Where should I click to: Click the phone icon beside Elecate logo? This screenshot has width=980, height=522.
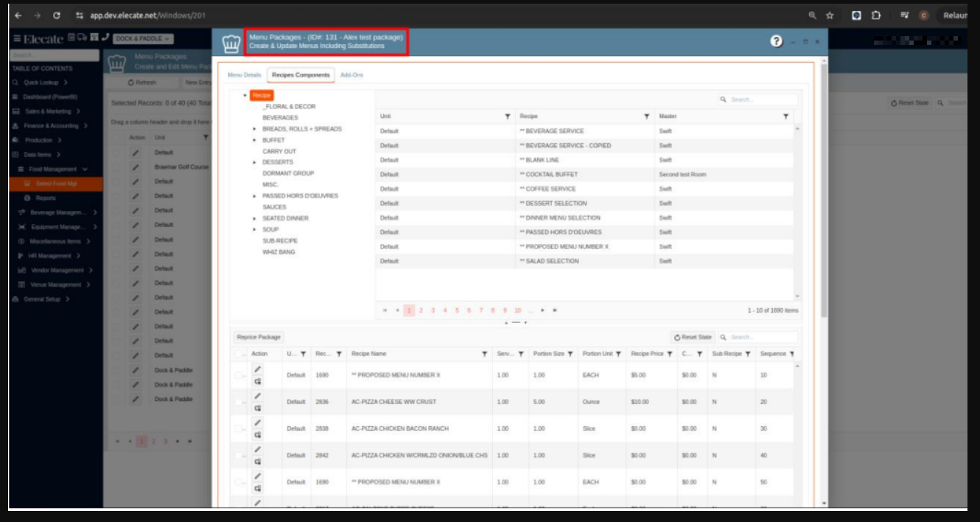[x=105, y=38]
